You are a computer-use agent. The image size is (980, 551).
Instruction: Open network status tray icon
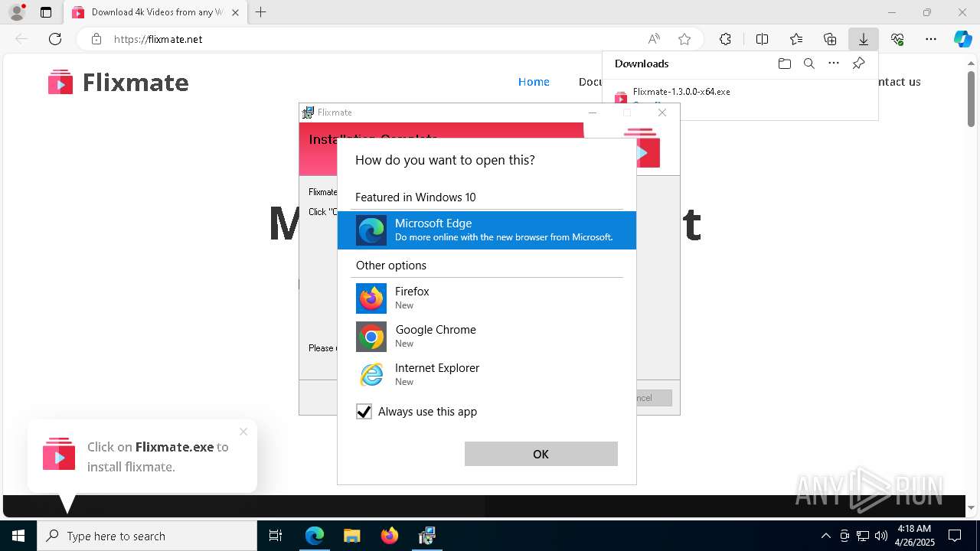coord(863,536)
